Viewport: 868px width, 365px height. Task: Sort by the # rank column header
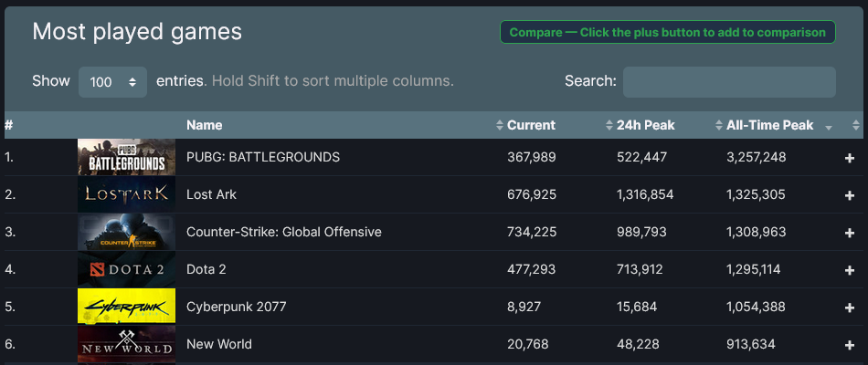[8, 125]
